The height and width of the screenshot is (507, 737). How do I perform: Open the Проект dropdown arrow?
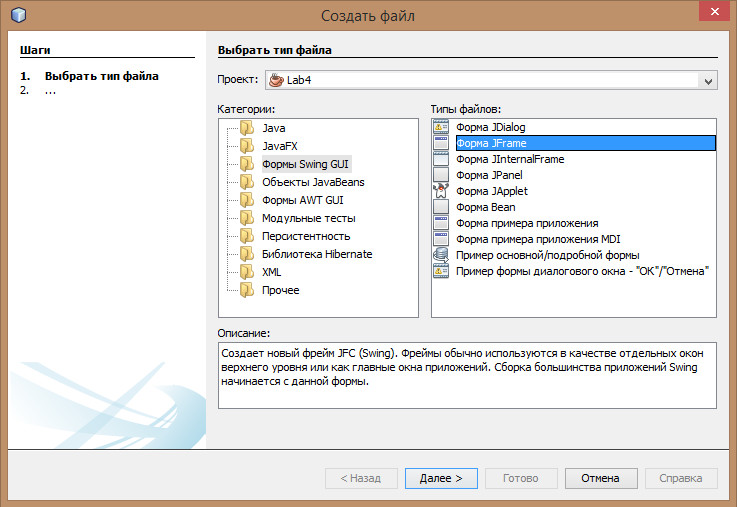[x=708, y=81]
